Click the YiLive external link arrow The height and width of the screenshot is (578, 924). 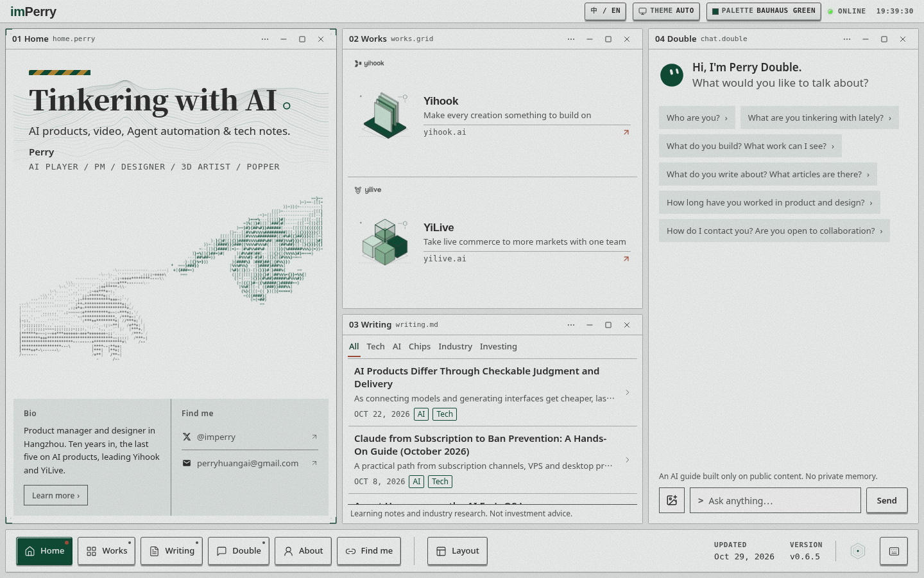626,259
